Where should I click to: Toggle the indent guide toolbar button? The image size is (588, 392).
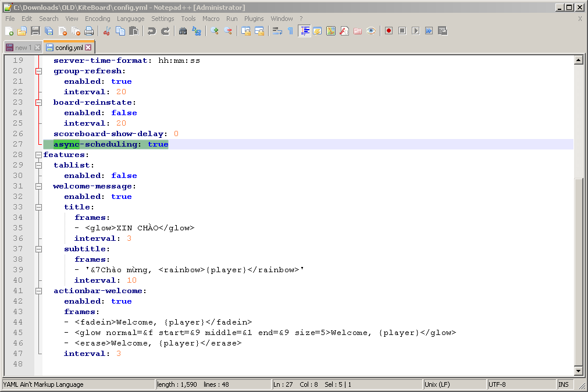(304, 31)
